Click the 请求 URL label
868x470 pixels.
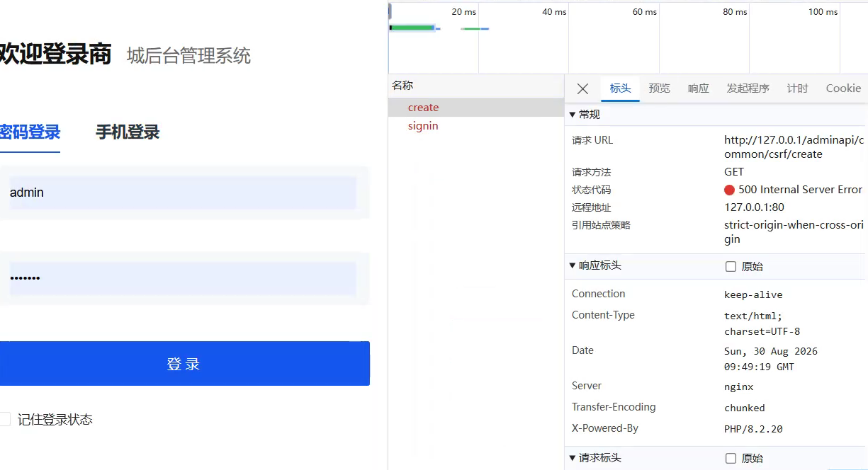click(x=592, y=140)
